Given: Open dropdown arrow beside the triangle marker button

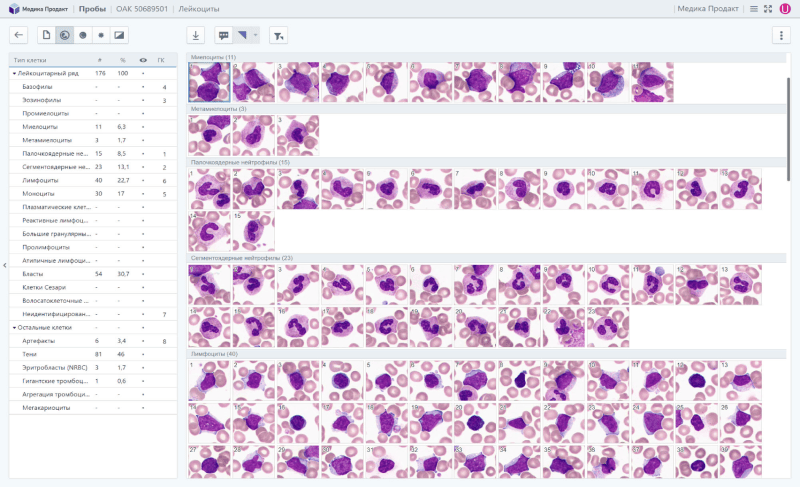Looking at the screenshot, I should tap(256, 35).
